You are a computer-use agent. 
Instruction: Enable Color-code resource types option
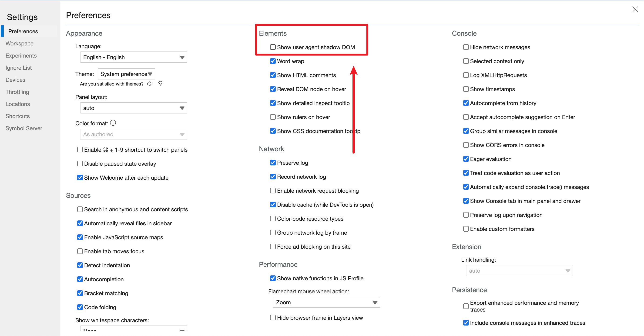click(273, 219)
